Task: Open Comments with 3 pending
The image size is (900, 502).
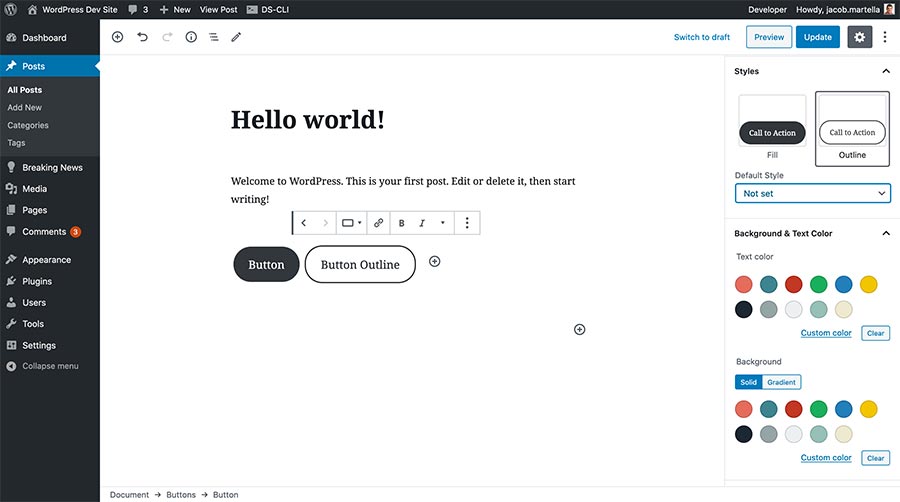Action: tap(50, 232)
